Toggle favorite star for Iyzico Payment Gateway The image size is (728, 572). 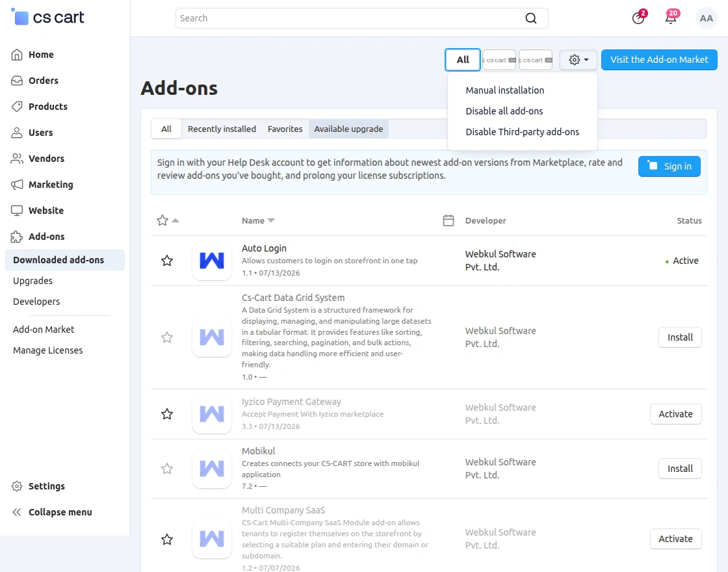pyautogui.click(x=167, y=413)
